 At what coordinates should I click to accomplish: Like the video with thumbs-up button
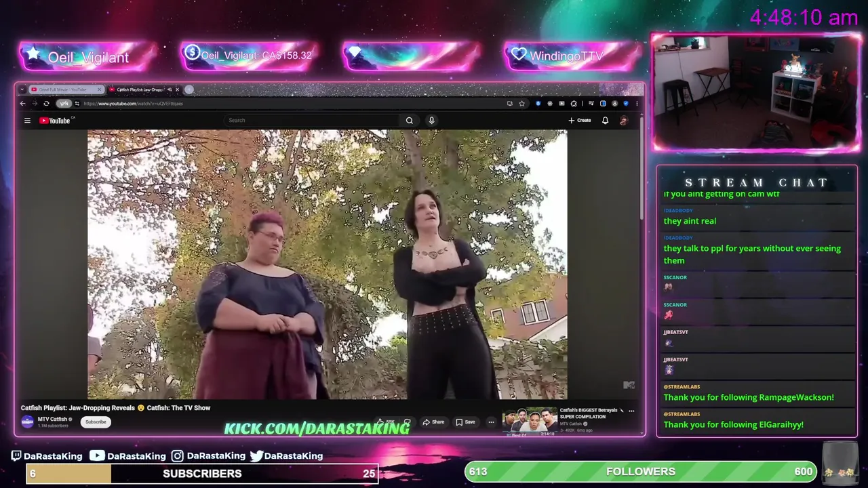[387, 422]
